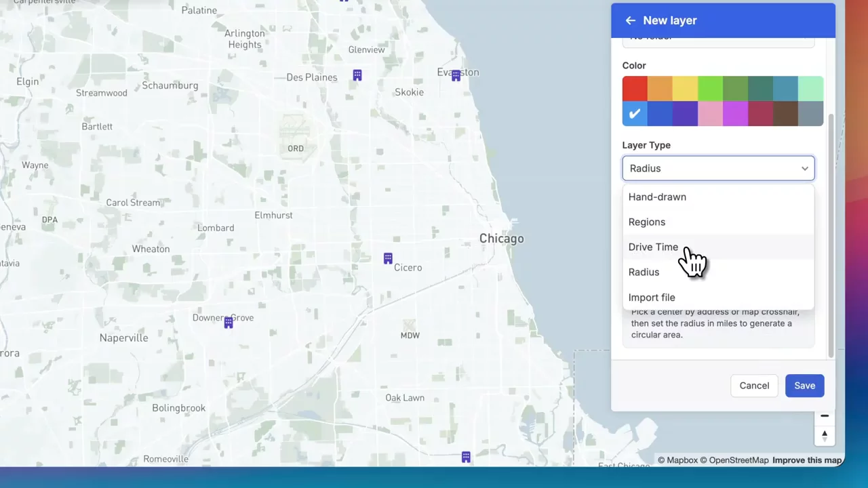Click the Glenview map label
868x488 pixels.
pyautogui.click(x=366, y=49)
